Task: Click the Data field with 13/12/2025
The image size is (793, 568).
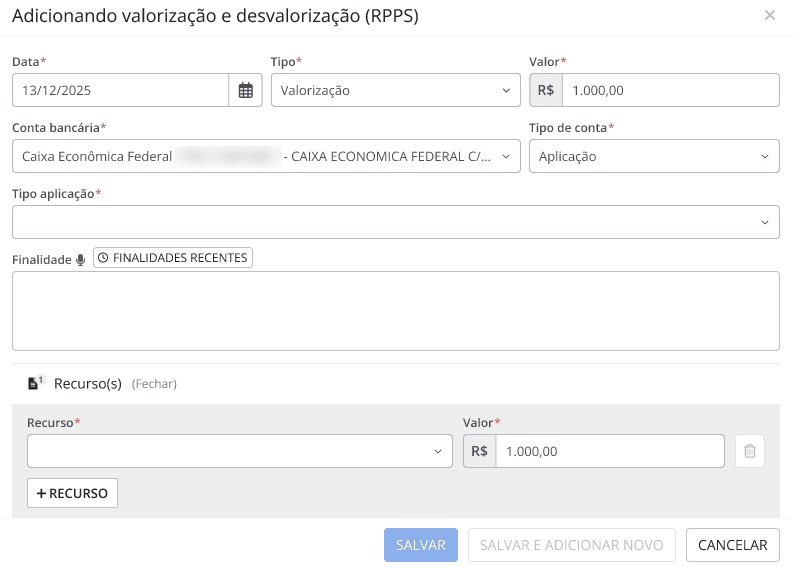Action: point(120,90)
